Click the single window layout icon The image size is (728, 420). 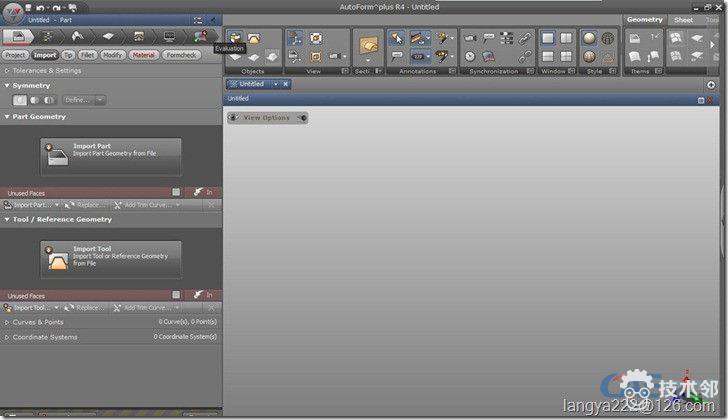[548, 38]
